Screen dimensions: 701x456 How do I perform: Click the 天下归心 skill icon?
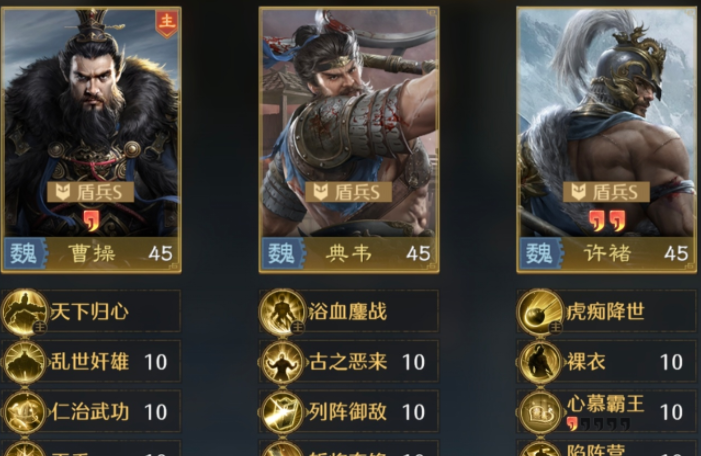point(25,312)
